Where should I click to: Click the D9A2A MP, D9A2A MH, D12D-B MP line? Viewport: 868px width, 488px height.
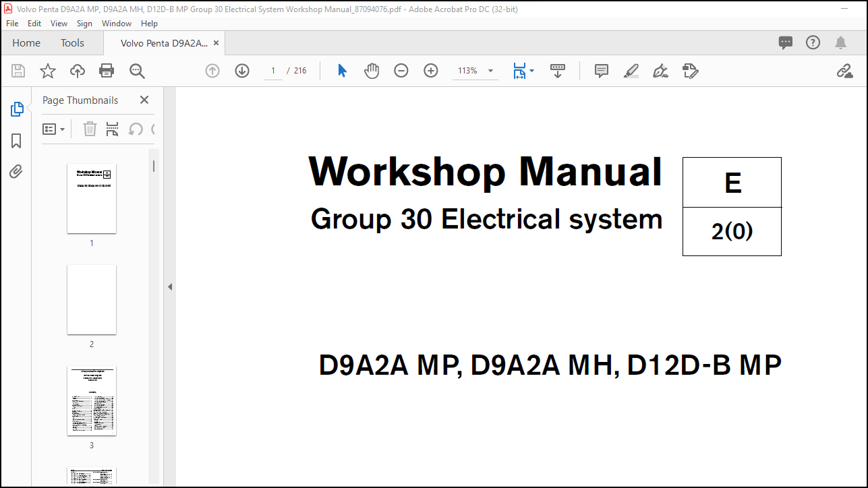550,365
